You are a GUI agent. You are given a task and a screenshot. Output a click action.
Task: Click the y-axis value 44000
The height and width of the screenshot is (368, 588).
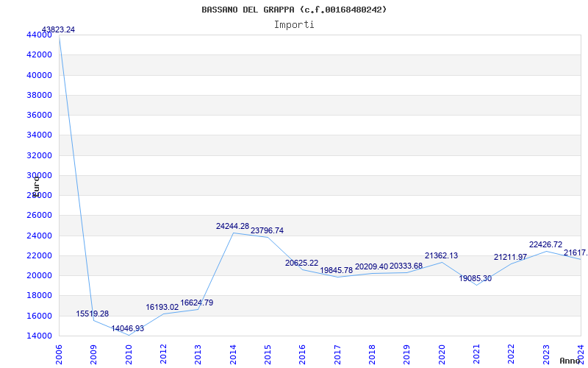[x=40, y=35]
